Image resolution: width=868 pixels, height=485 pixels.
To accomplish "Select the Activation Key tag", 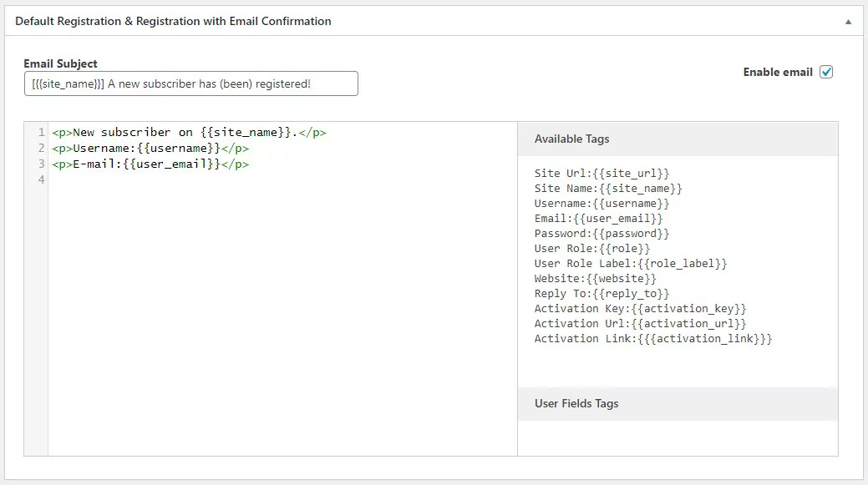I will pos(640,308).
